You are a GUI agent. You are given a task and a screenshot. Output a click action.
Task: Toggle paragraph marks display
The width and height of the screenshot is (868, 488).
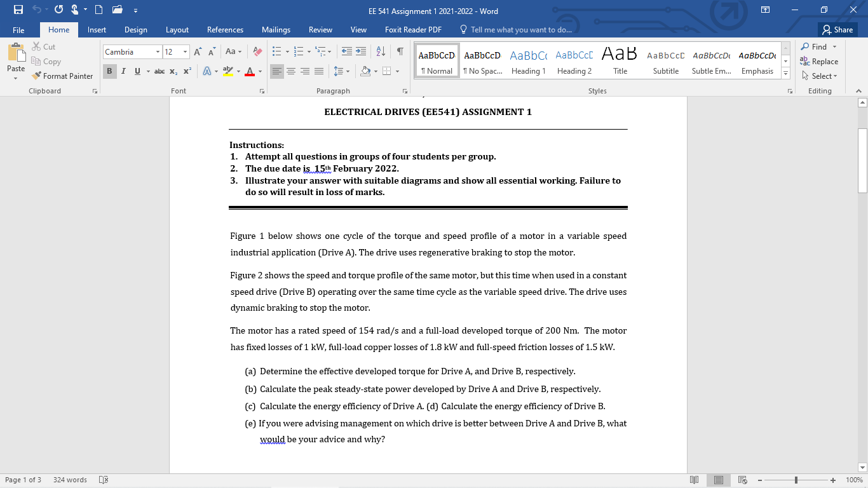400,51
